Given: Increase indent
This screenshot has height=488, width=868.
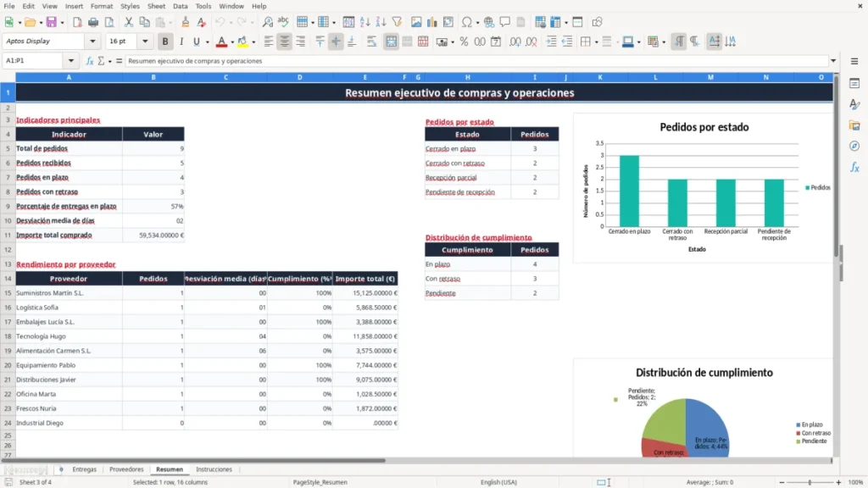Looking at the screenshot, I should point(551,42).
